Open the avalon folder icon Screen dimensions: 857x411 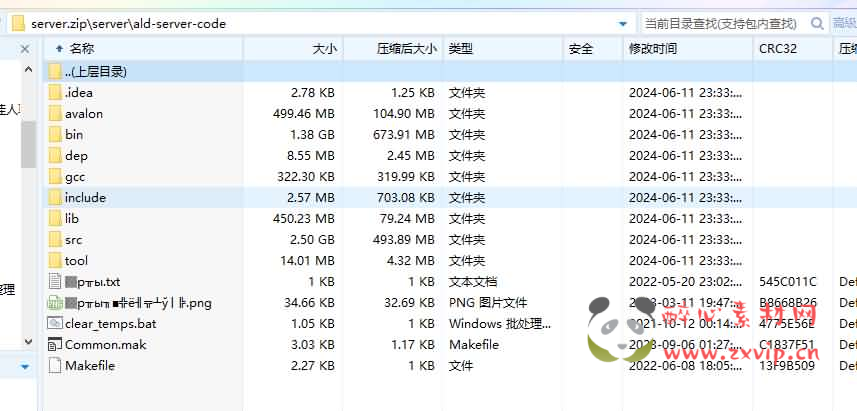click(x=55, y=114)
